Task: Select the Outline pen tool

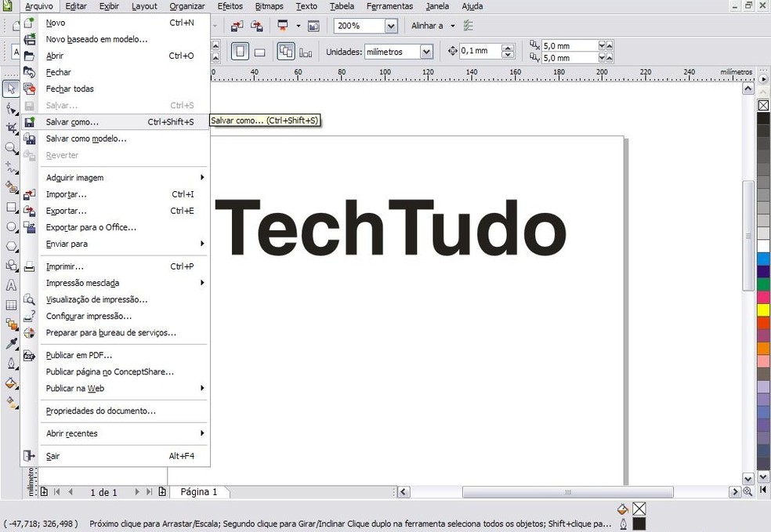Action: tap(11, 364)
